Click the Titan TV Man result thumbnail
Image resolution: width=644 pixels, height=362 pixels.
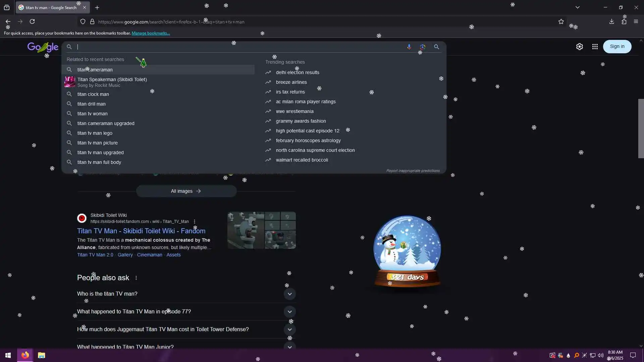(261, 230)
